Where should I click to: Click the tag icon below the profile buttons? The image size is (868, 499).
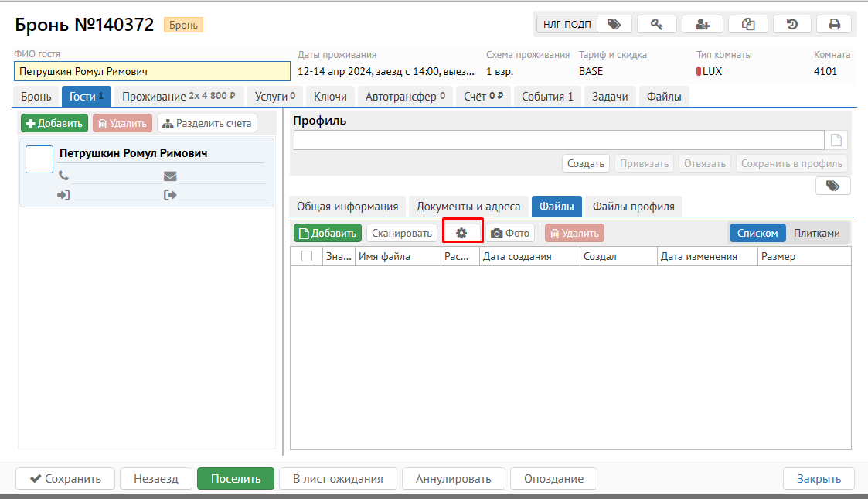[x=832, y=186]
